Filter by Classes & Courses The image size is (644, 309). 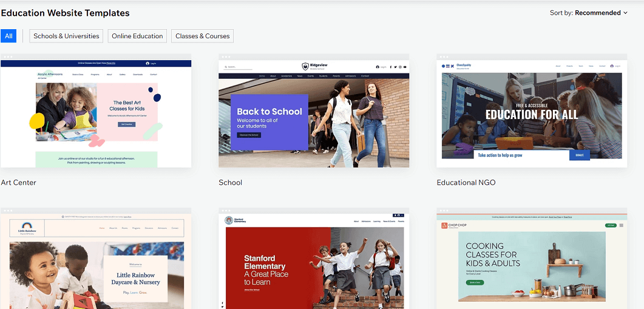203,36
